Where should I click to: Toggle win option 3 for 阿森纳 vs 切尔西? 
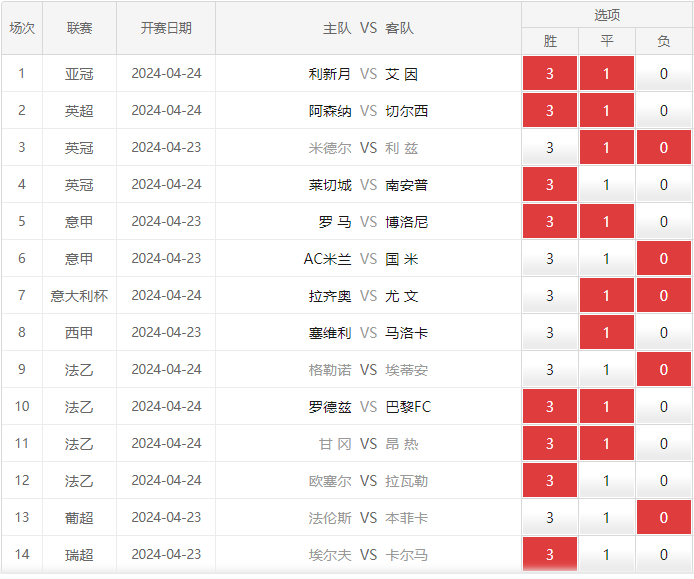(x=550, y=110)
